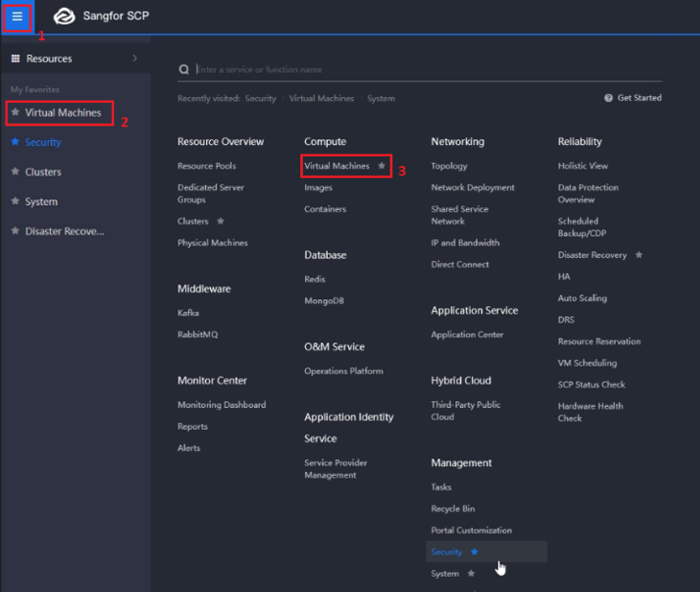Open Security from the favorites sidebar

tap(43, 143)
